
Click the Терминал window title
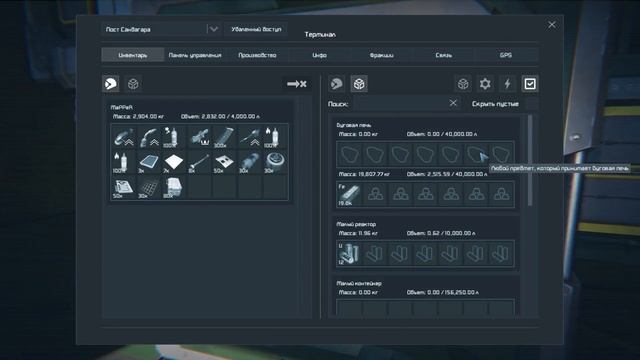[x=320, y=35]
